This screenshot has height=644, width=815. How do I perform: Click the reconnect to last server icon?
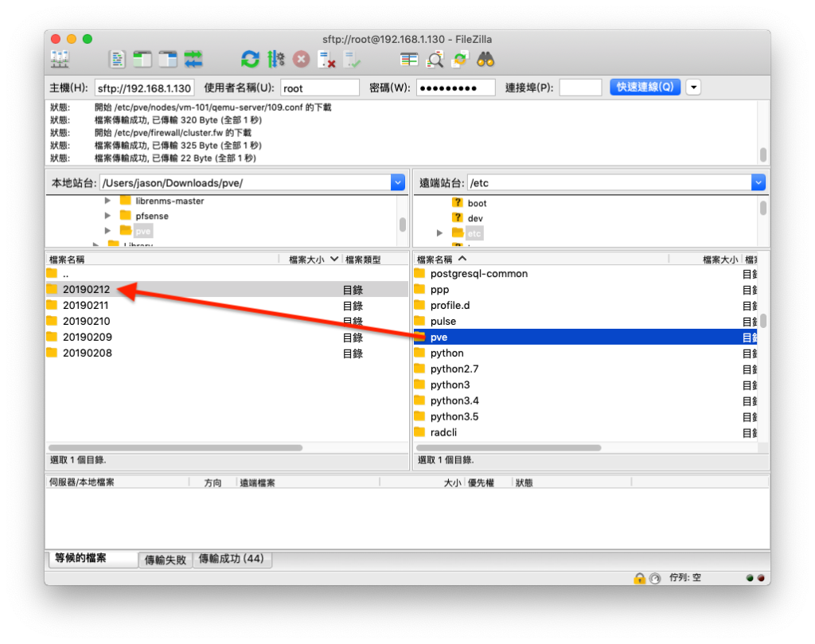point(352,59)
